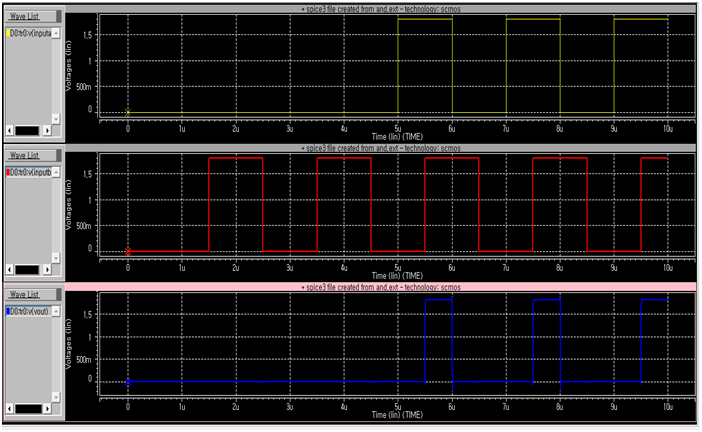Click the yellow inputa pulse top between 5u and 6u
Screen dimensions: 702x432
(425, 19)
